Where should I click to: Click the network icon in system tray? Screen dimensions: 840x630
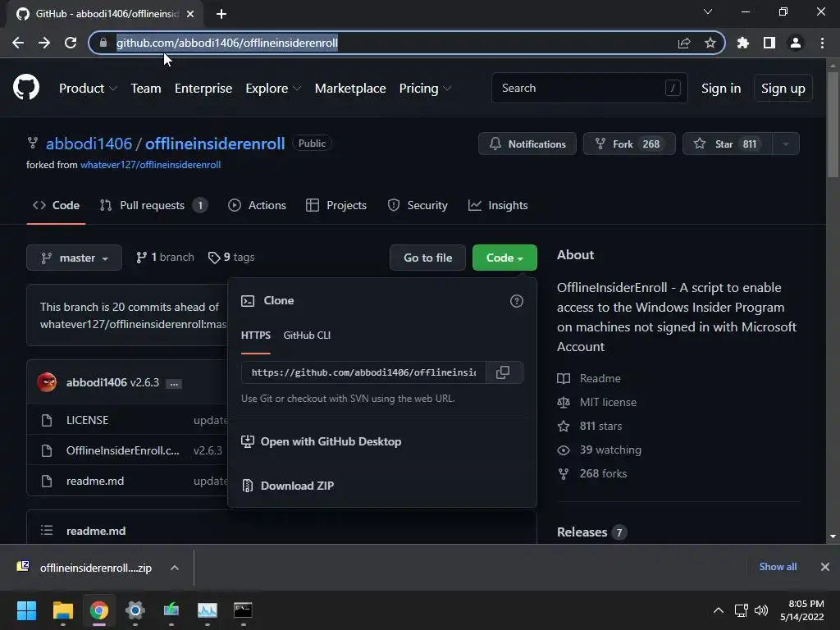pyautogui.click(x=741, y=610)
